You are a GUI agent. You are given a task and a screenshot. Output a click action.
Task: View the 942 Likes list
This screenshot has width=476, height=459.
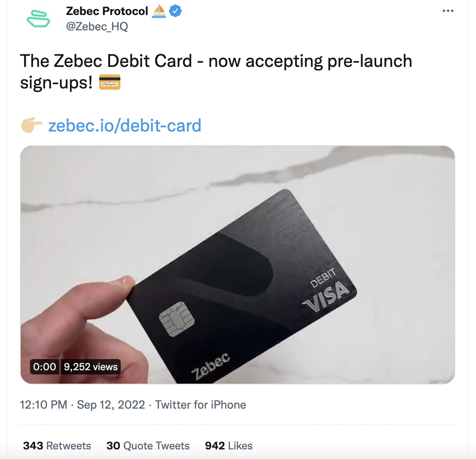229,446
